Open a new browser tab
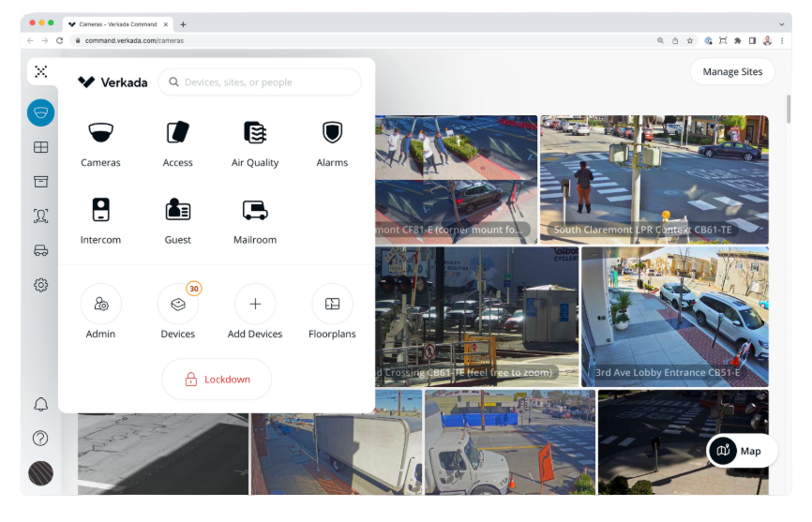This screenshot has height=522, width=812. click(x=183, y=24)
